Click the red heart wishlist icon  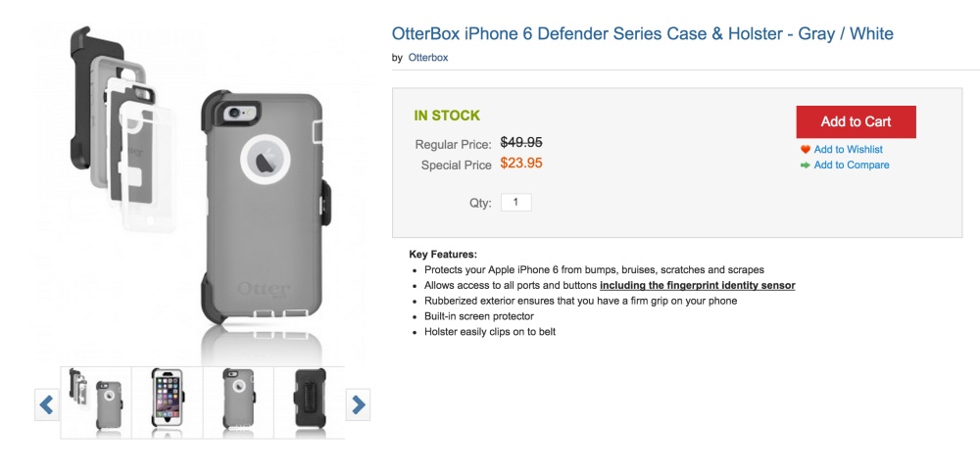[x=806, y=150]
